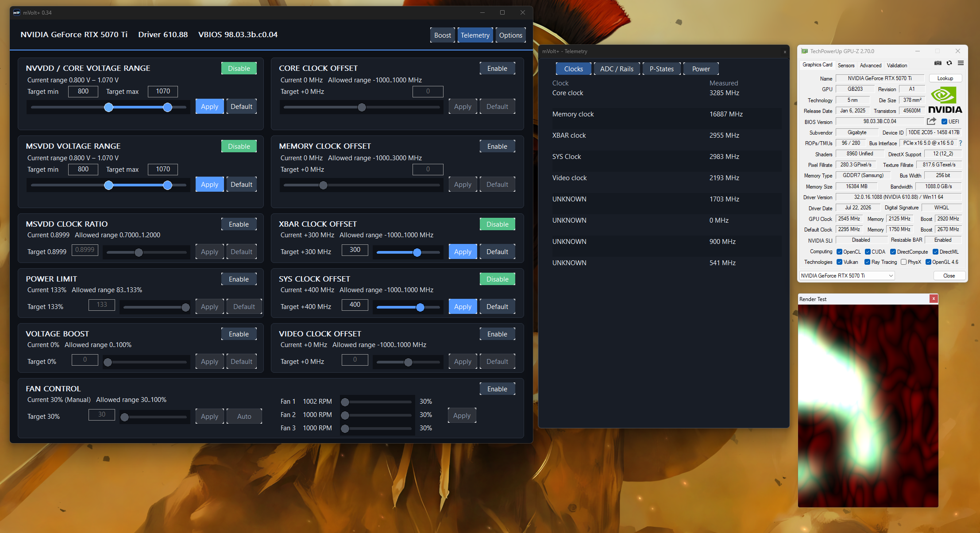The width and height of the screenshot is (980, 533).
Task: Toggle the DirectML checkbox
Action: click(935, 252)
